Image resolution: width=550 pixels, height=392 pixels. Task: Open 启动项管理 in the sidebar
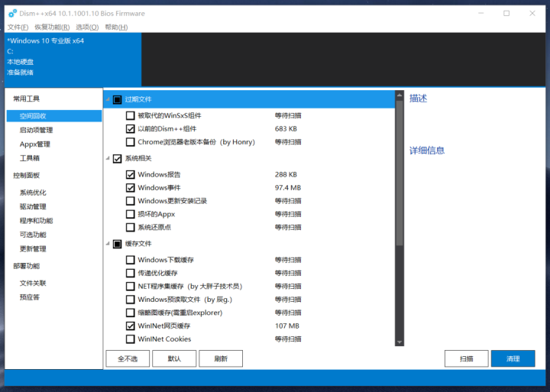tap(36, 130)
